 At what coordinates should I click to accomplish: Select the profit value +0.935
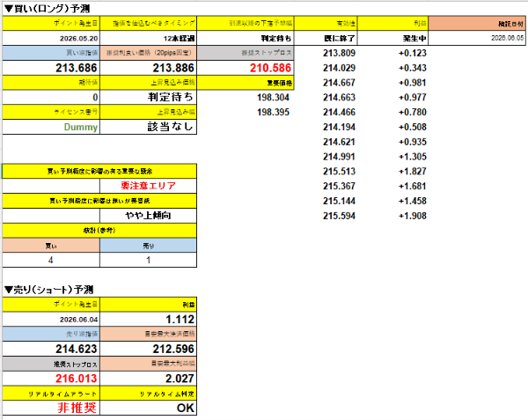pyautogui.click(x=412, y=142)
